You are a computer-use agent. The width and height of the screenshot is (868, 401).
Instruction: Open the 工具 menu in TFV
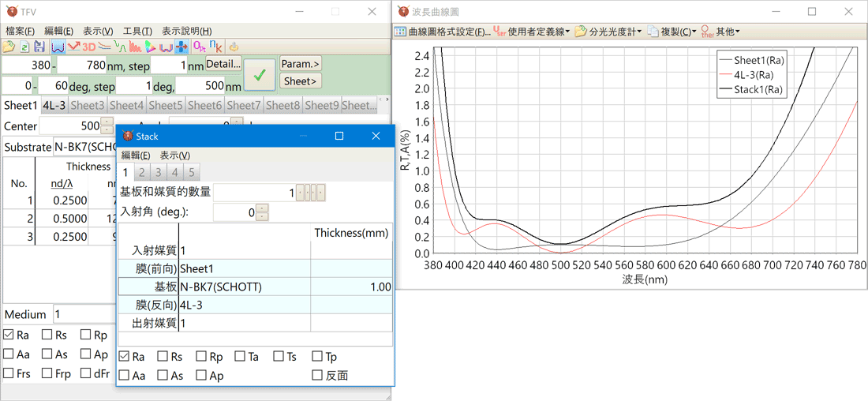(x=137, y=31)
